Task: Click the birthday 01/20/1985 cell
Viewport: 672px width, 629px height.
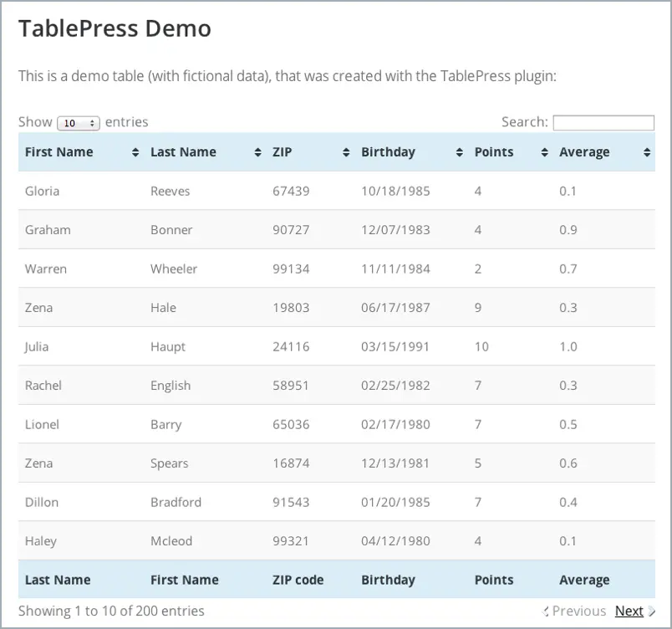Action: click(x=395, y=502)
